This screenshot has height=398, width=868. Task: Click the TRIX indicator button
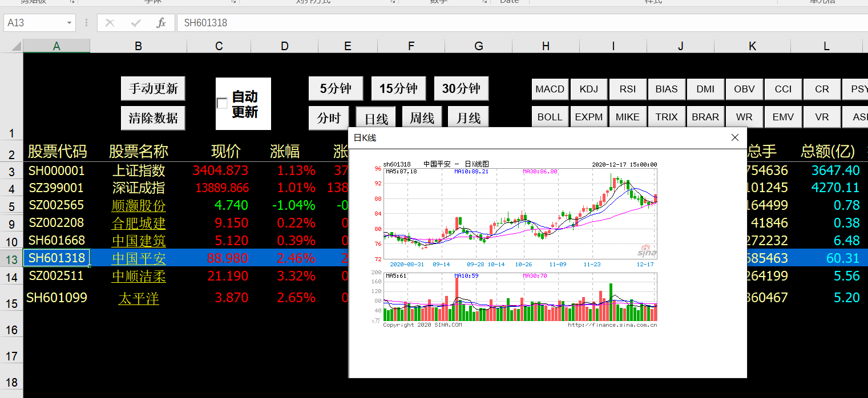tap(667, 117)
